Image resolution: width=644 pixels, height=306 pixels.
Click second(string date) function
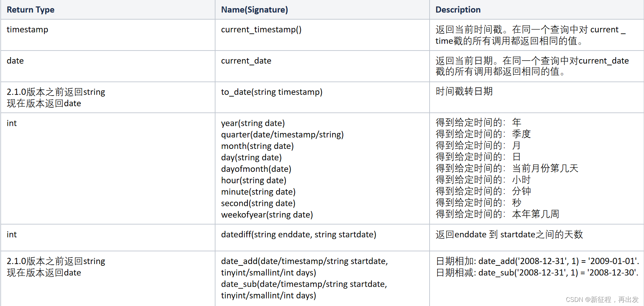click(258, 203)
